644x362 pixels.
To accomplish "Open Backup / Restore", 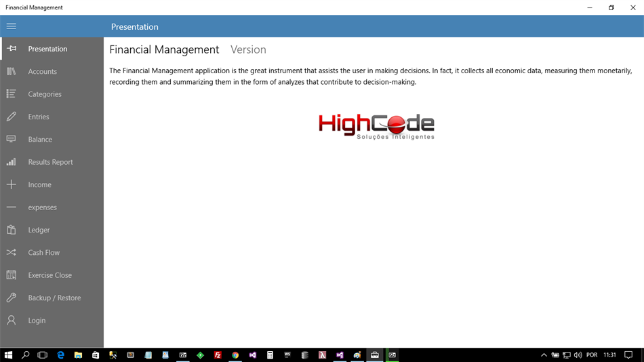I will point(52,298).
